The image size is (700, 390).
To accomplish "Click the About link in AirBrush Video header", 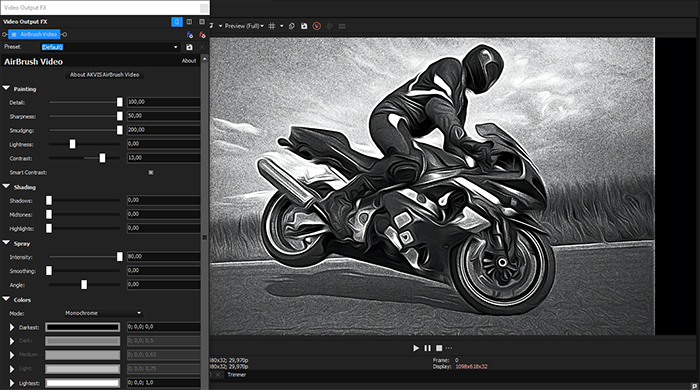I will (x=189, y=61).
